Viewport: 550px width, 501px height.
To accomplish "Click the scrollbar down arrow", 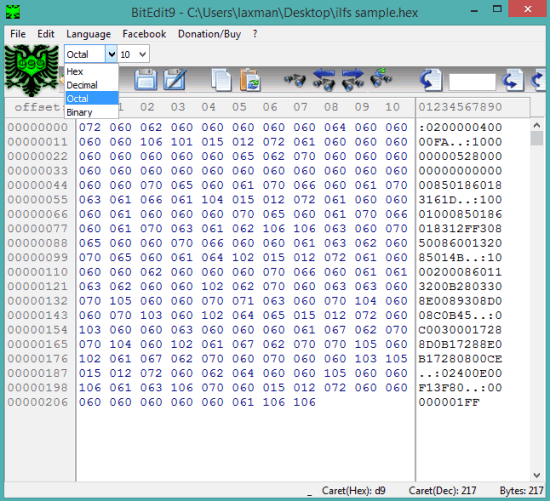I will (x=537, y=475).
